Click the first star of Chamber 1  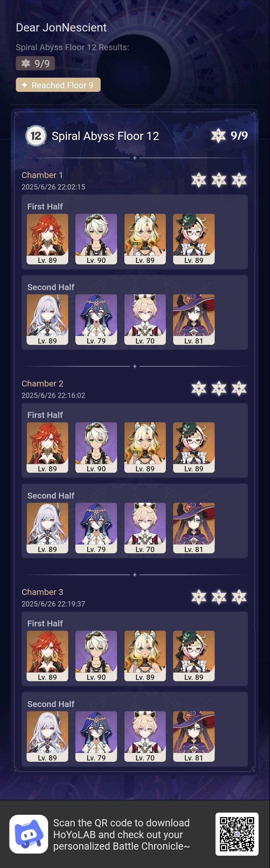pos(199,180)
